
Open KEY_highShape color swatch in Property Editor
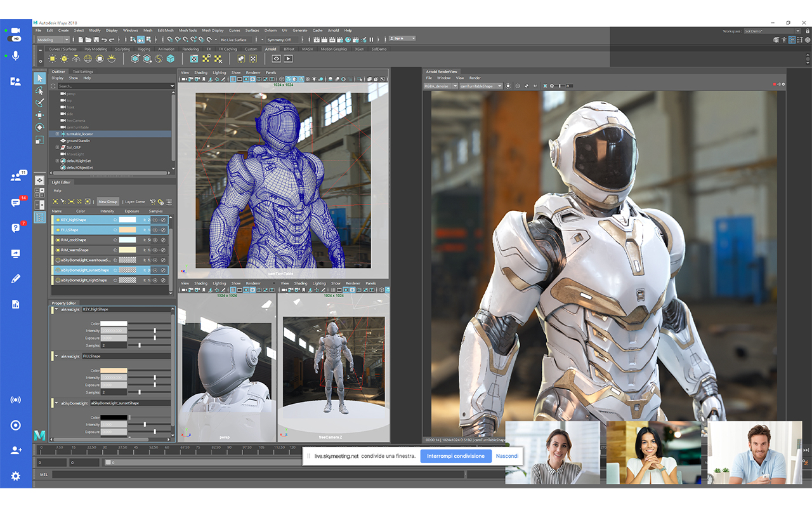[114, 323]
